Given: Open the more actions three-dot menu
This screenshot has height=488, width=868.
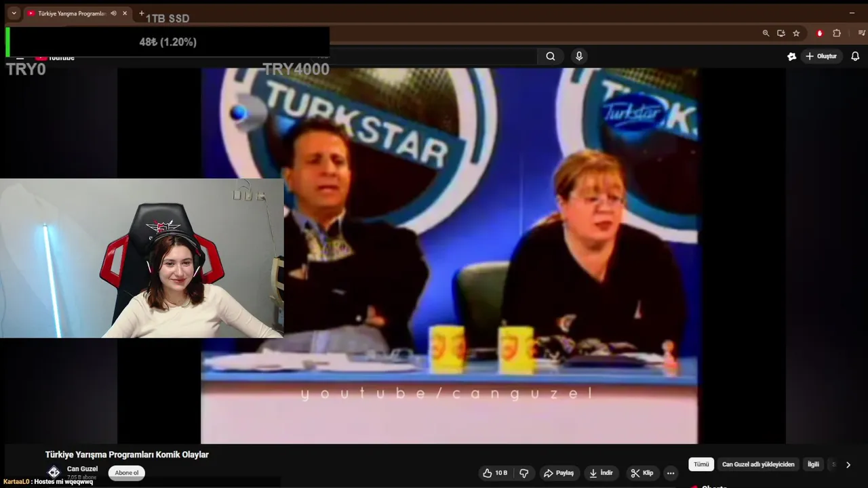Looking at the screenshot, I should tap(671, 473).
